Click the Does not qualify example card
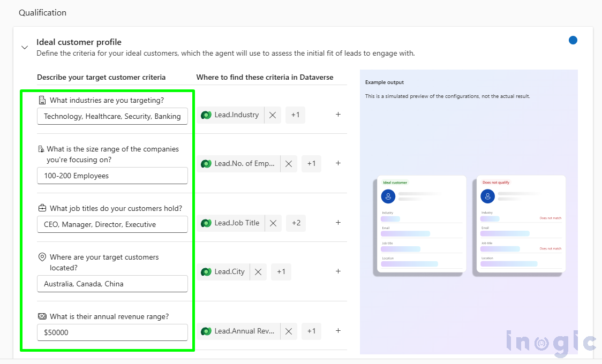Image resolution: width=602 pixels, height=364 pixels. point(521,224)
